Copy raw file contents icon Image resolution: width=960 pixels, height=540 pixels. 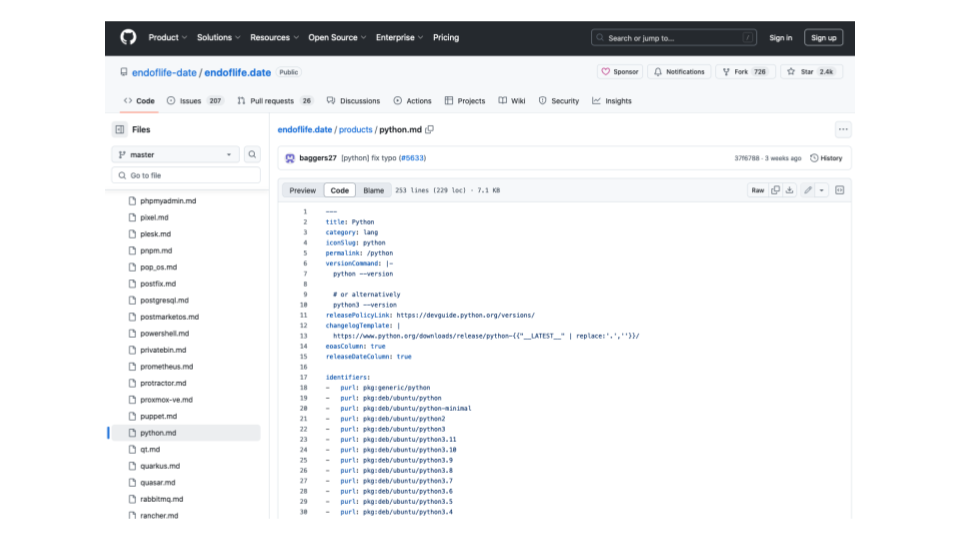click(x=776, y=190)
